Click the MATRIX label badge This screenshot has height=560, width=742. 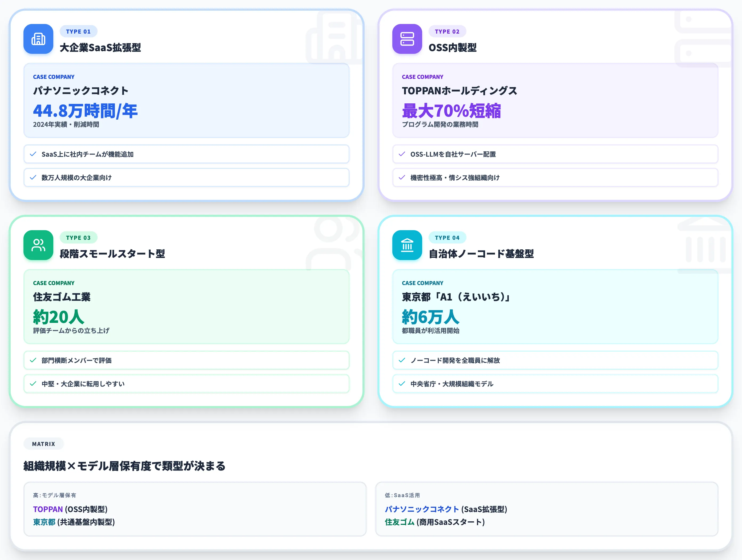tap(44, 444)
